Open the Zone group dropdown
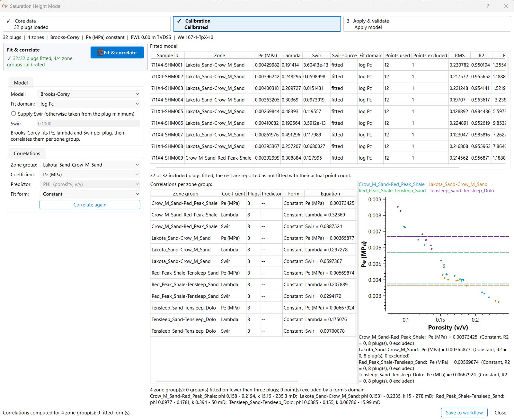514x420 pixels. point(90,165)
